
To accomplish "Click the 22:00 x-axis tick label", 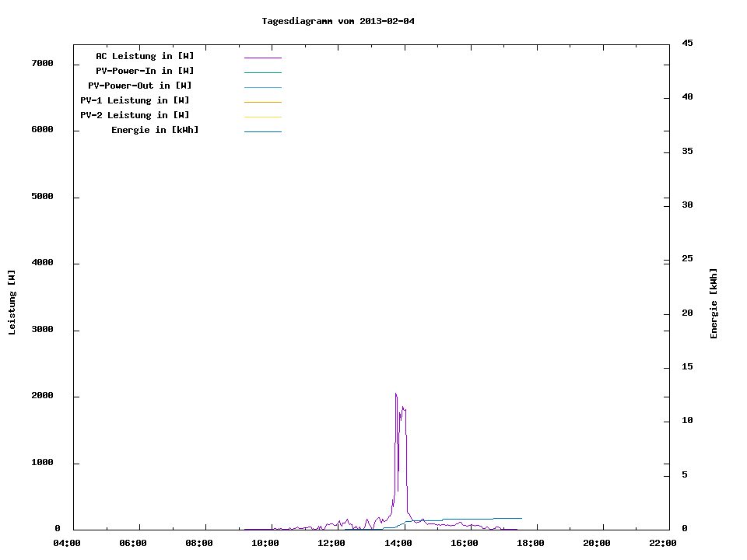I will [663, 543].
